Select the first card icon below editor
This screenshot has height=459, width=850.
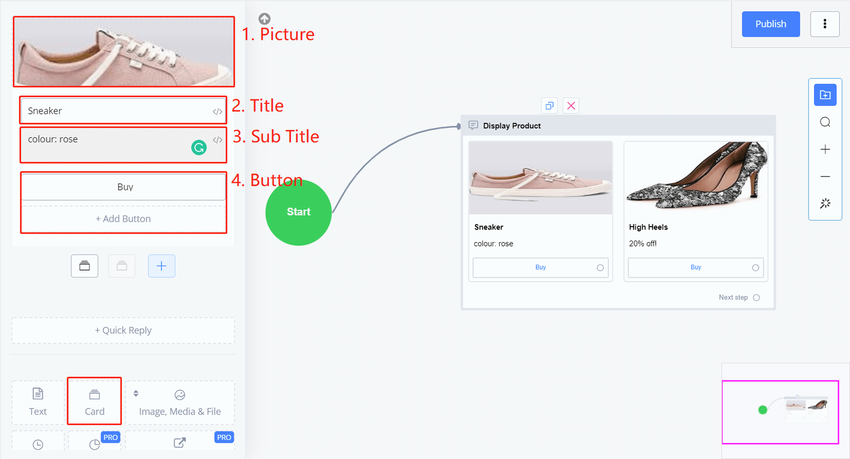click(x=85, y=266)
